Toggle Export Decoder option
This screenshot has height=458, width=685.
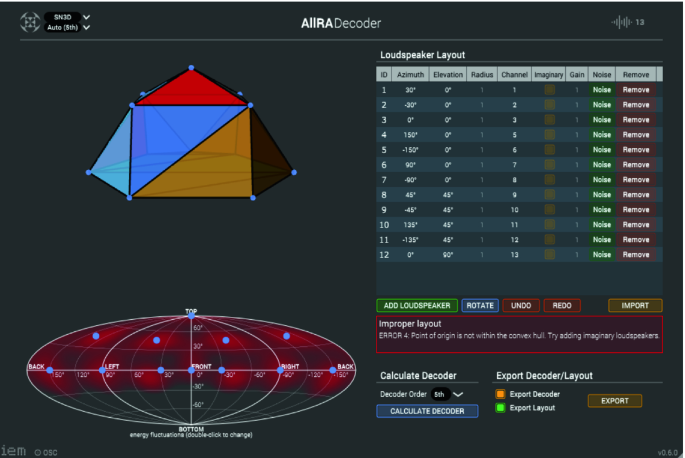point(500,394)
